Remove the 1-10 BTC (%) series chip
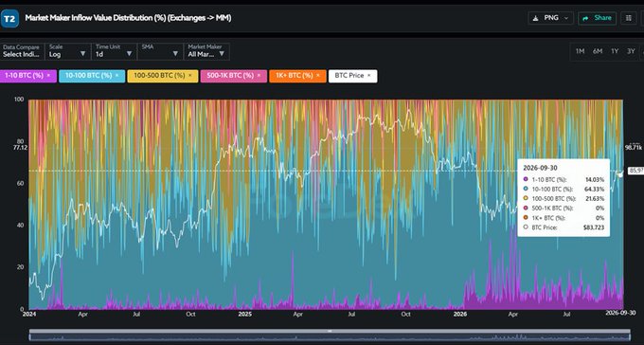The image size is (644, 345). [48, 76]
